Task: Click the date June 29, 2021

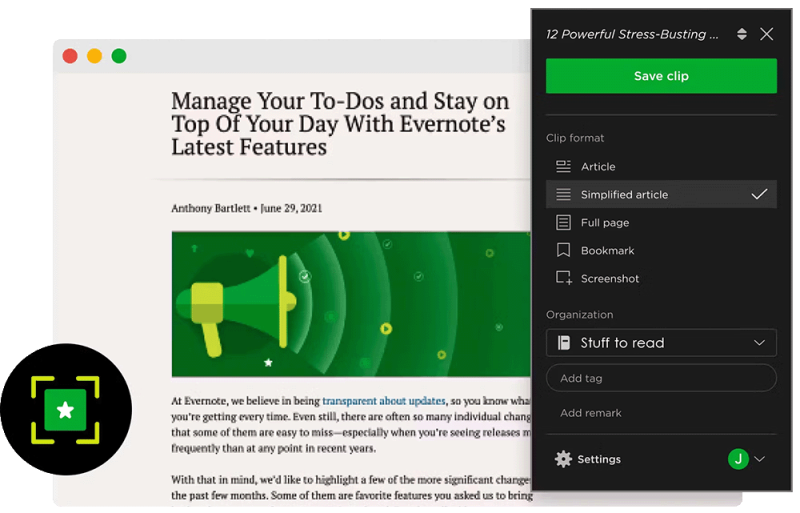Action: click(291, 208)
